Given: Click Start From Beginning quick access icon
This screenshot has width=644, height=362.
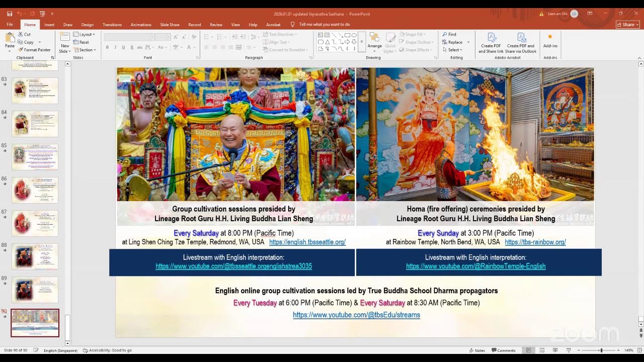Looking at the screenshot, I should point(42,14).
